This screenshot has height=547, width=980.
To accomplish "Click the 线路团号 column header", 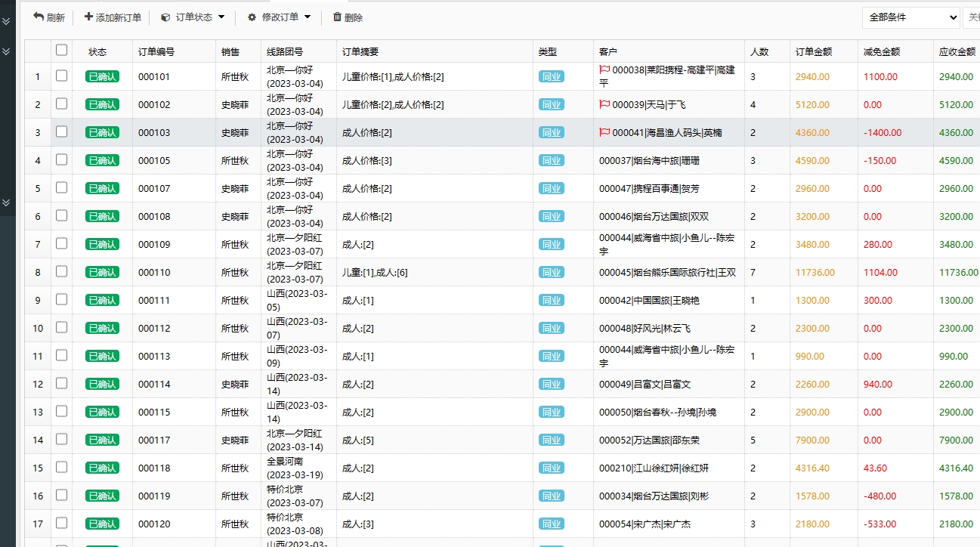I will (x=285, y=51).
